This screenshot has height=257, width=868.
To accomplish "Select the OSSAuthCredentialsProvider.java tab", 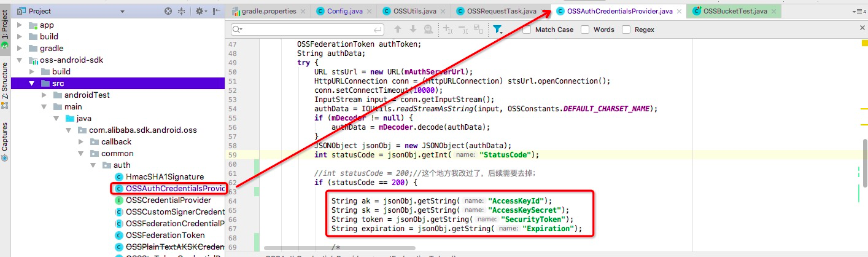I will 619,11.
